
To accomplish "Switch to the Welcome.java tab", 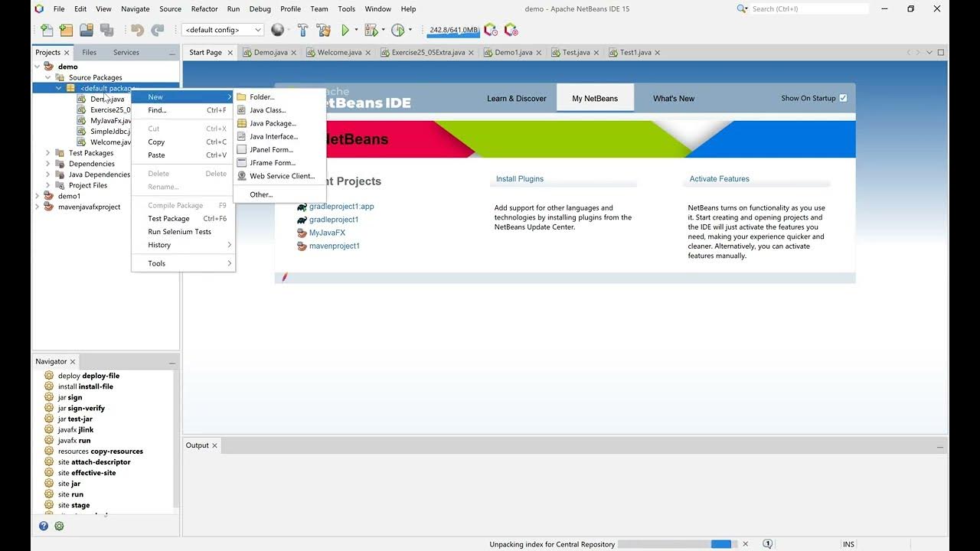I will [x=339, y=53].
